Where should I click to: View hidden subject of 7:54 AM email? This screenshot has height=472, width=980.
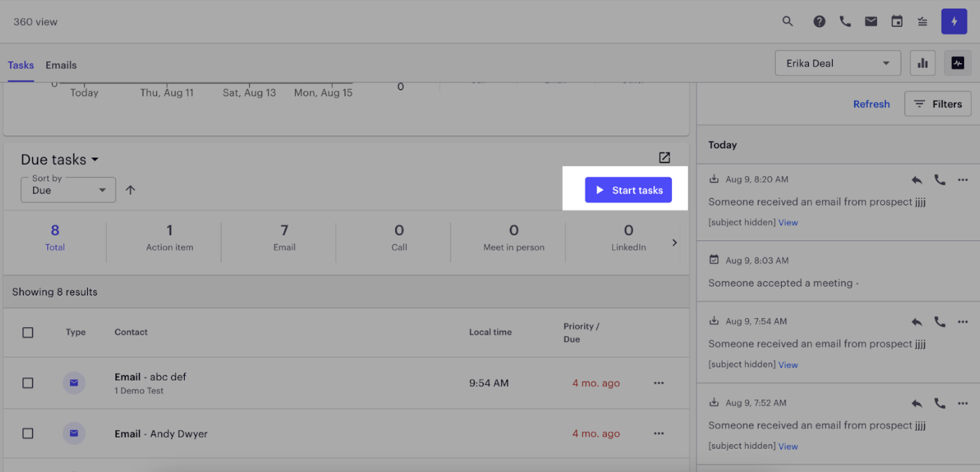pos(788,365)
